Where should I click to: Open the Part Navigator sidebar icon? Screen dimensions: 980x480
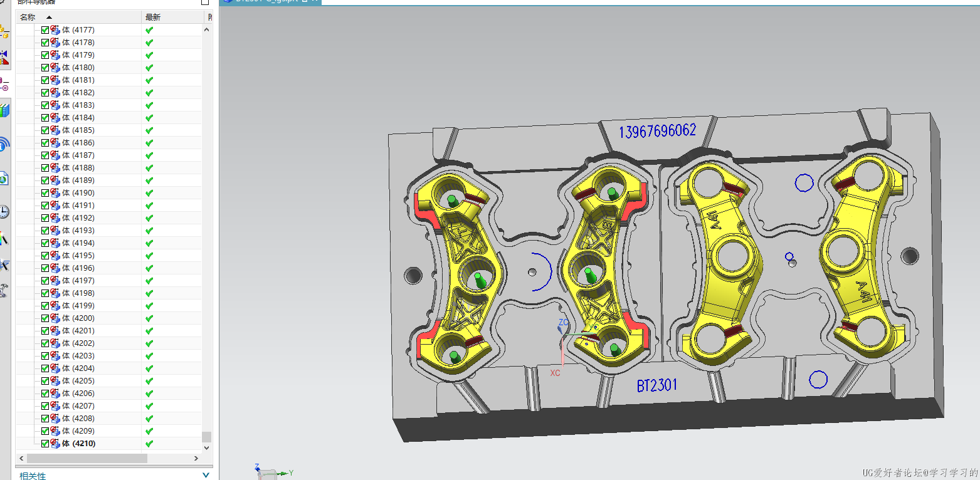point(4,84)
